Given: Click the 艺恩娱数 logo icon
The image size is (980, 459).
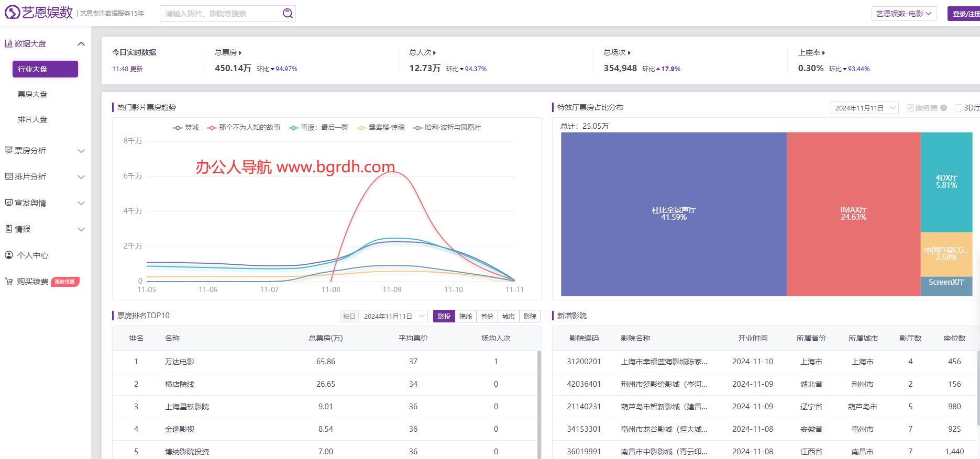Looking at the screenshot, I should click(x=12, y=12).
